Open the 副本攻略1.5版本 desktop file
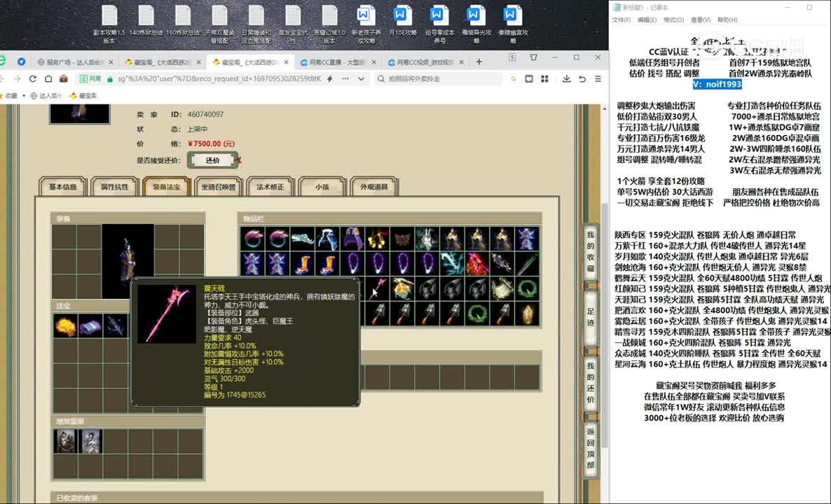The height and width of the screenshot is (504, 831). click(x=109, y=24)
